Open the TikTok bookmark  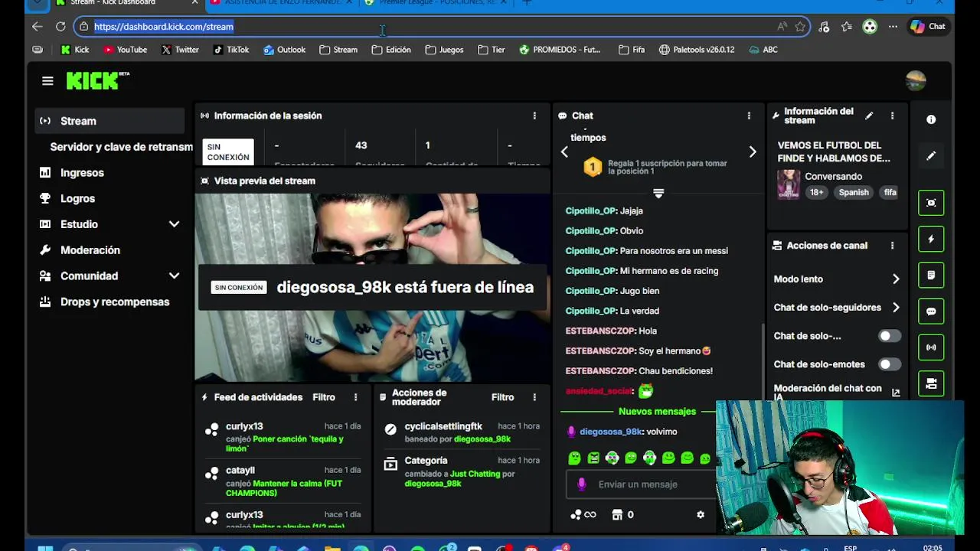tap(230, 50)
